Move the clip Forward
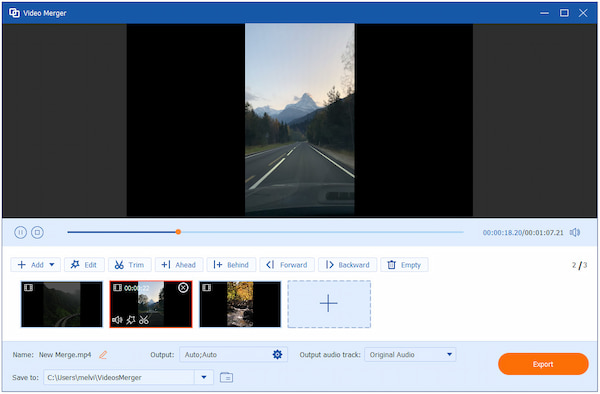This screenshot has width=600, height=394. (287, 265)
